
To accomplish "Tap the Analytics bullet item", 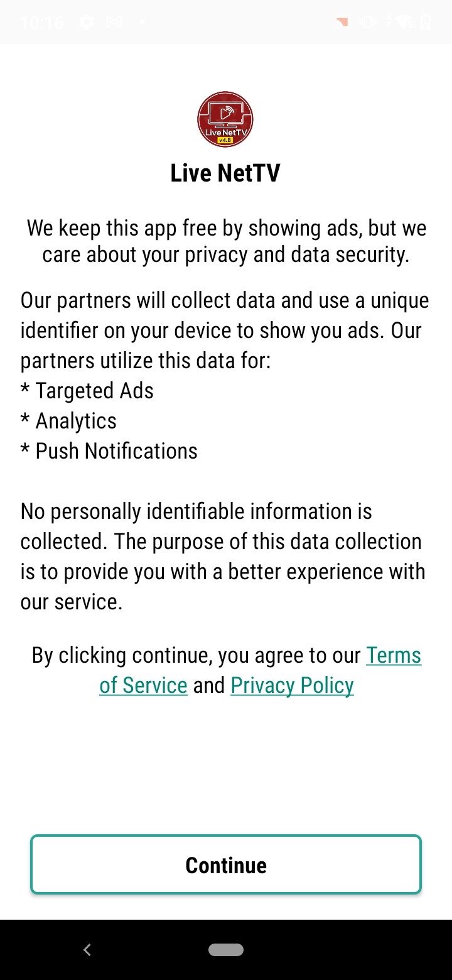I will [x=68, y=421].
